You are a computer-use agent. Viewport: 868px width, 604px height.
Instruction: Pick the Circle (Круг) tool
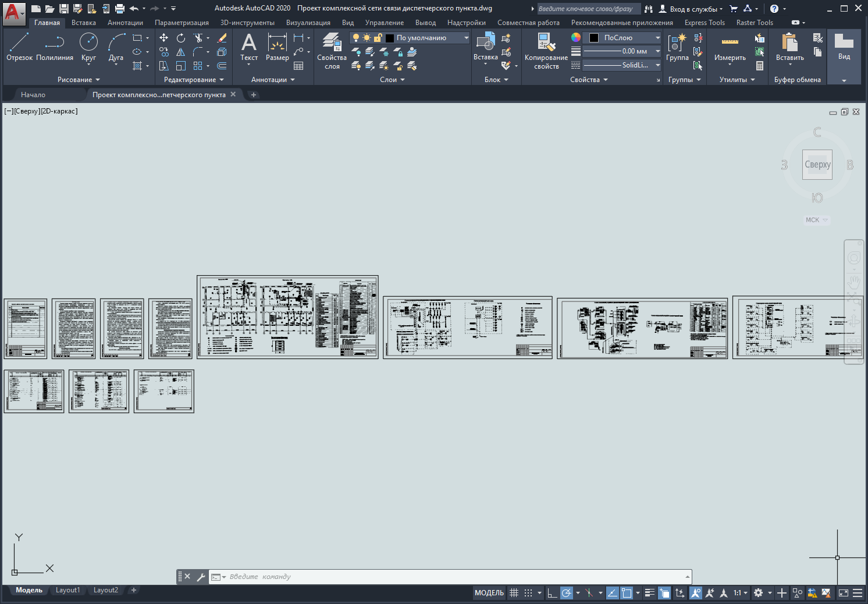click(x=88, y=47)
